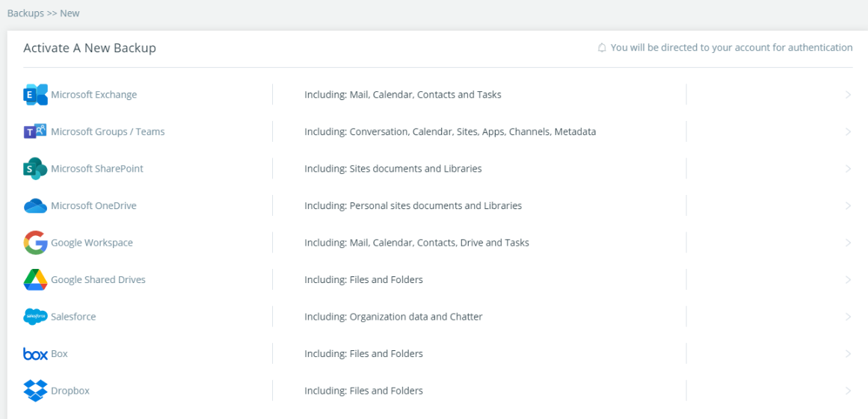
Task: Click the notification bell icon
Action: coord(603,48)
